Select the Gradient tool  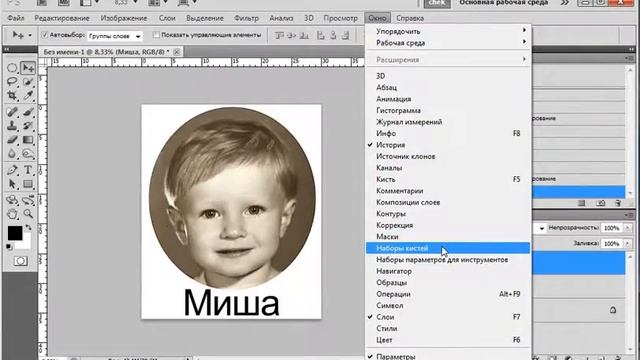coord(28,140)
